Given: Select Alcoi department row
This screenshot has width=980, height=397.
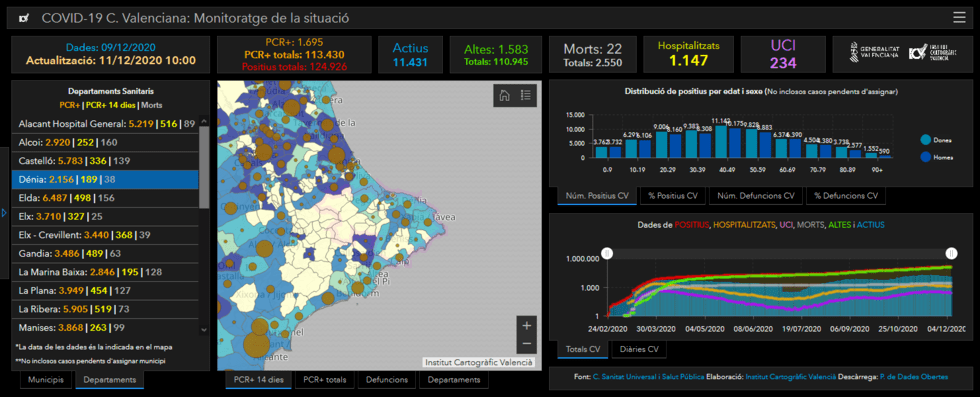Looking at the screenshot, I should point(105,143).
